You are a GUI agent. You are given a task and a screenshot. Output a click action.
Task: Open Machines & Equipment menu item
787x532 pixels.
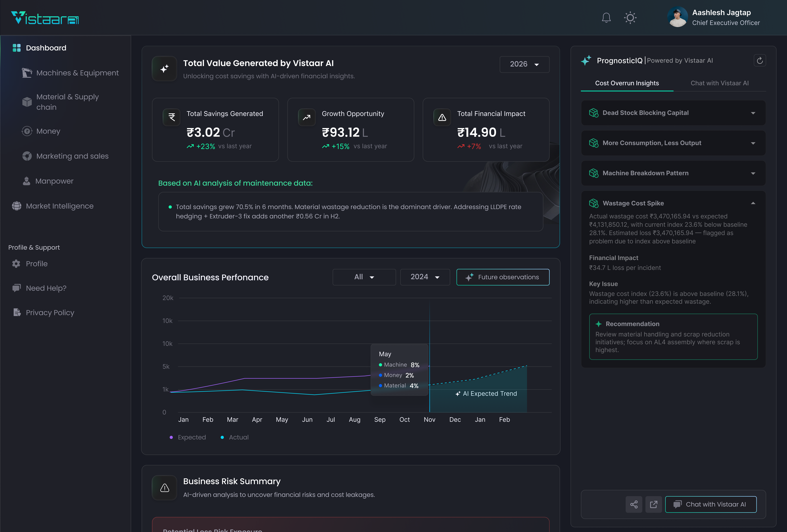(x=70, y=73)
